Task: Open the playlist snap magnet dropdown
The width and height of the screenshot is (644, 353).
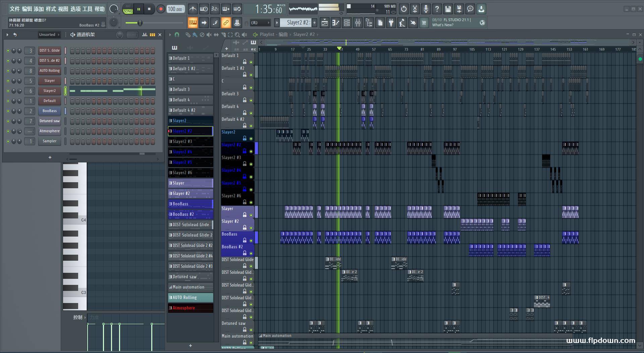Action: (x=177, y=35)
